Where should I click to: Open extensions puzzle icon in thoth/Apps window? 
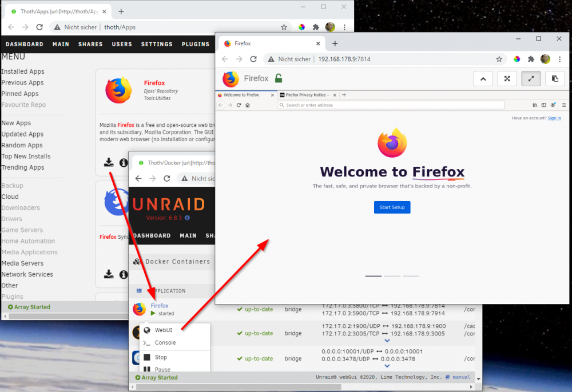click(316, 27)
